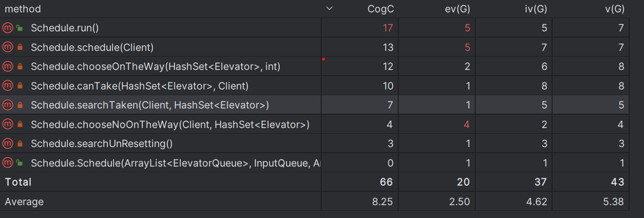Click the method icon for searchUnResetting row
This screenshot has width=644, height=218.
tap(7, 143)
